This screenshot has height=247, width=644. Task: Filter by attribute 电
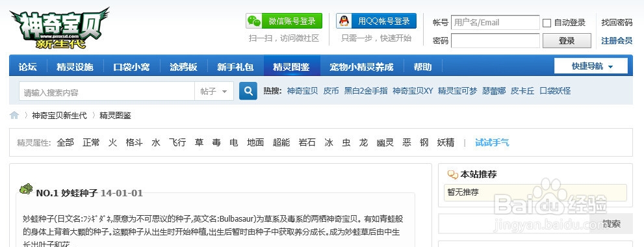[x=234, y=142]
